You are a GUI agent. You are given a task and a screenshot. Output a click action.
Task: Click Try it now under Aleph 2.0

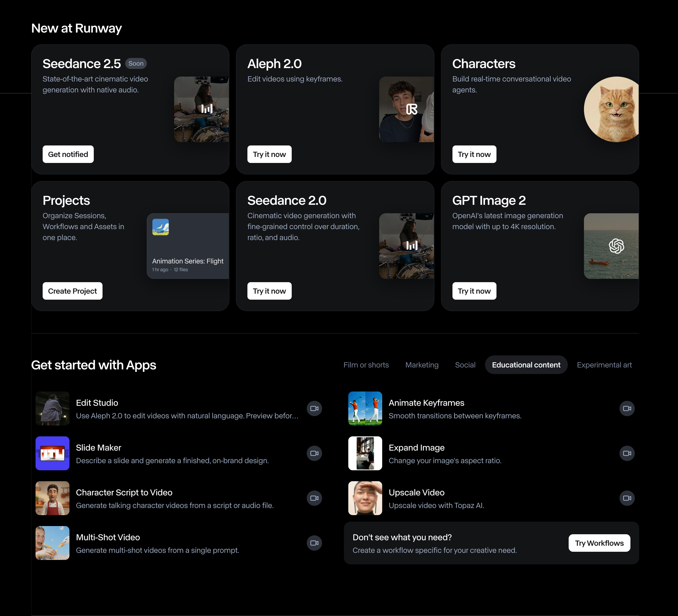[269, 154]
